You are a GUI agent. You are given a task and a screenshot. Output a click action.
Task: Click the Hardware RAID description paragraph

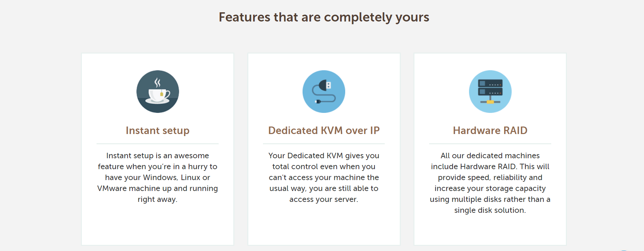point(490,183)
